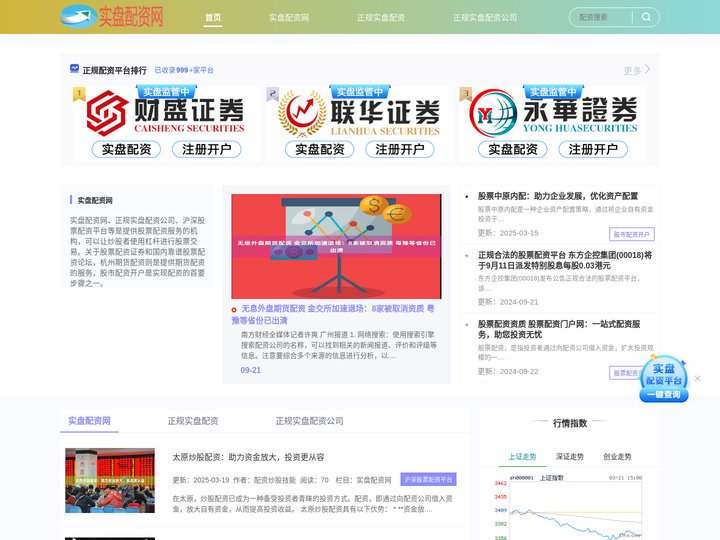720x540 pixels.
Task: Open article 太原炒股配资：助力资金放大
Action: (248, 457)
